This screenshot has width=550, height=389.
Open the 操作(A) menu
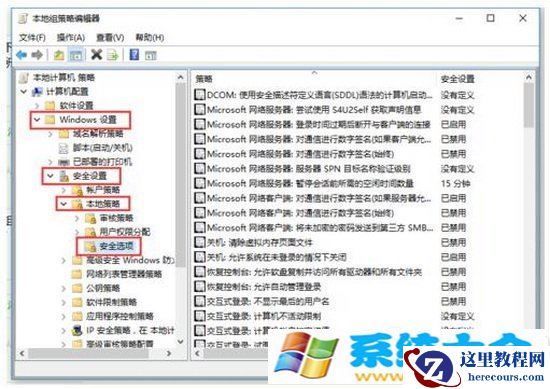click(x=71, y=38)
